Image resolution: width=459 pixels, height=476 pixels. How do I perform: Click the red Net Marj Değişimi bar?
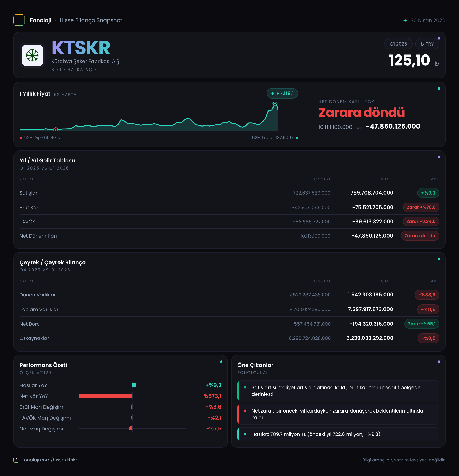131,428
